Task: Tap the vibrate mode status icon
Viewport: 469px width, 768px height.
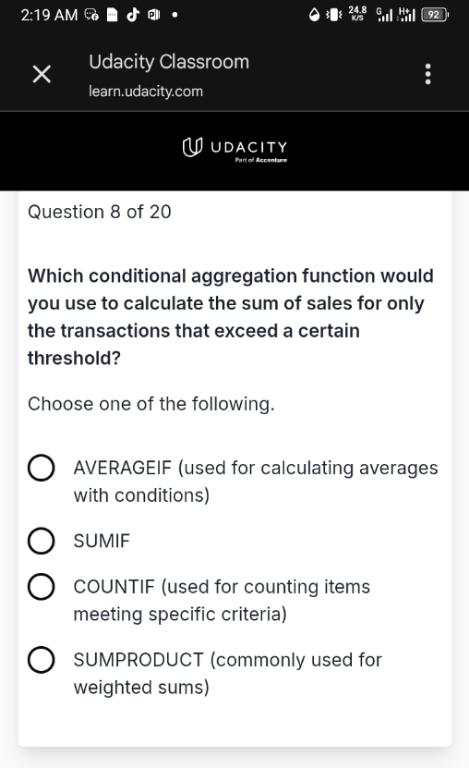Action: 334,15
